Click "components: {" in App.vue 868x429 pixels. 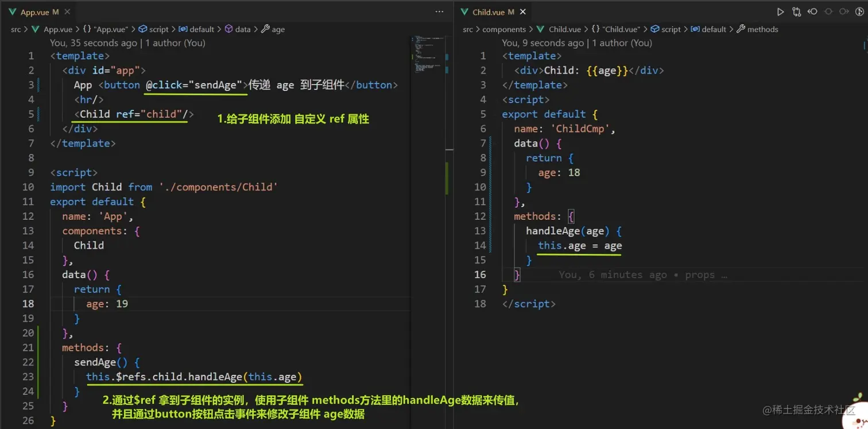coord(101,231)
